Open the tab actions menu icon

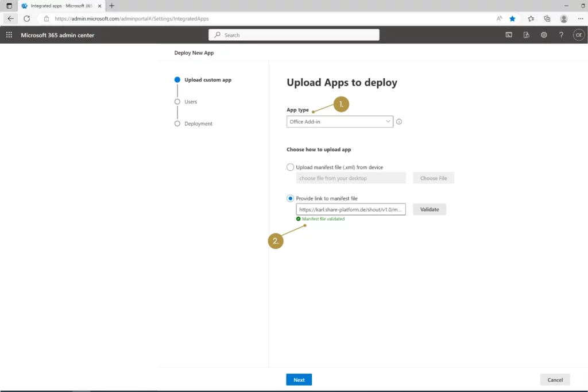tap(9, 6)
